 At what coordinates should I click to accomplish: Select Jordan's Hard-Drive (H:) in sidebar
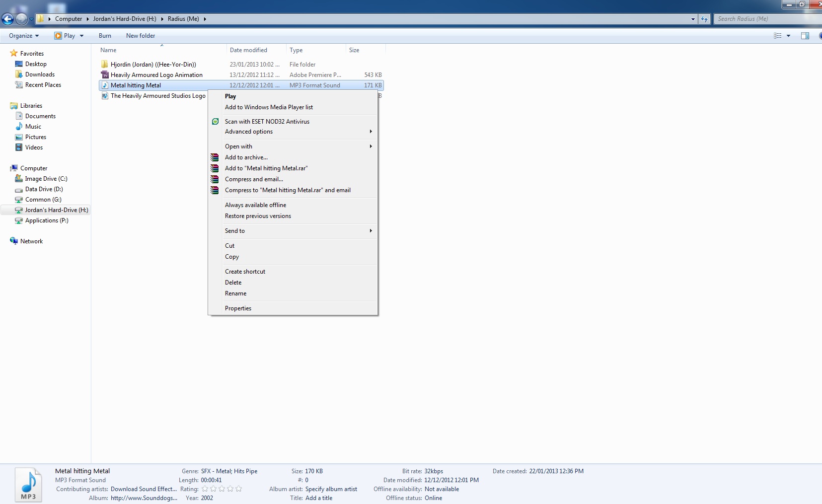(x=57, y=210)
